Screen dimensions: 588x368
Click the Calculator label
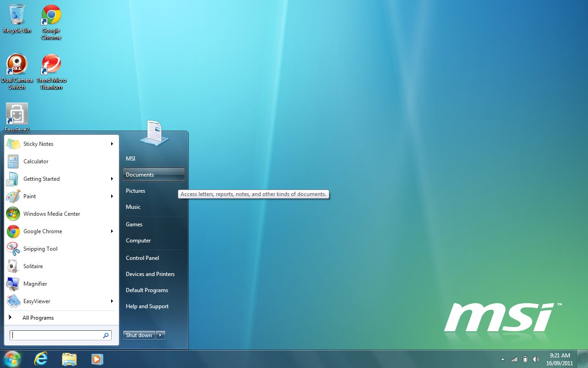(36, 161)
